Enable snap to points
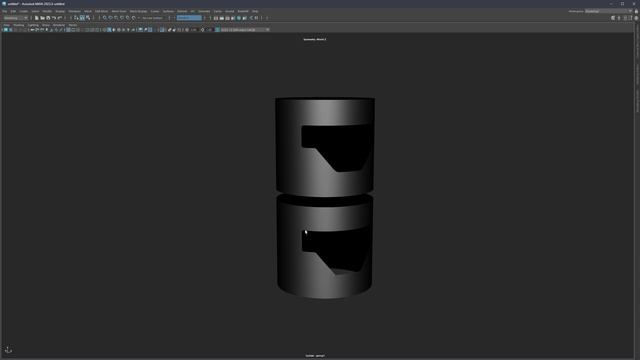The image size is (640, 360). (x=116, y=18)
